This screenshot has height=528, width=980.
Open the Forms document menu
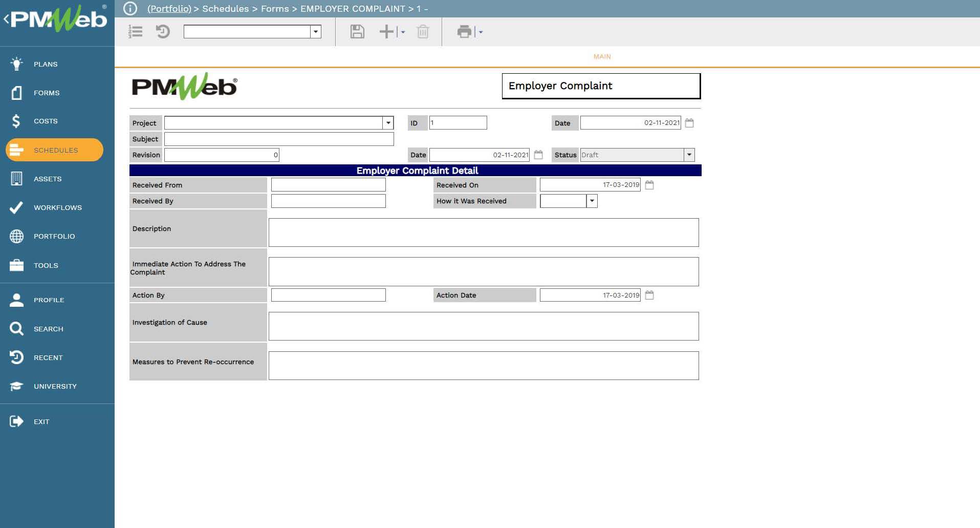(x=16, y=93)
